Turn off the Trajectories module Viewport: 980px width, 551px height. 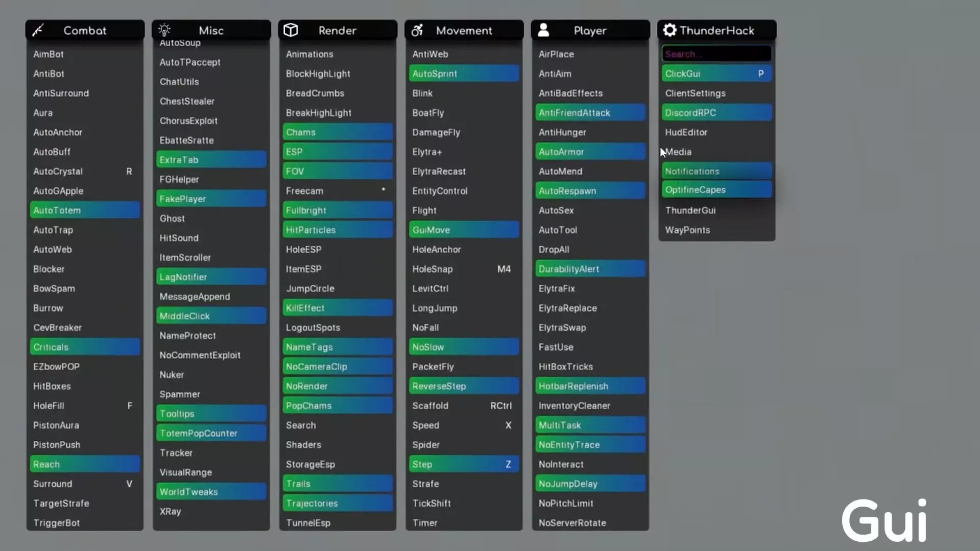tap(338, 504)
